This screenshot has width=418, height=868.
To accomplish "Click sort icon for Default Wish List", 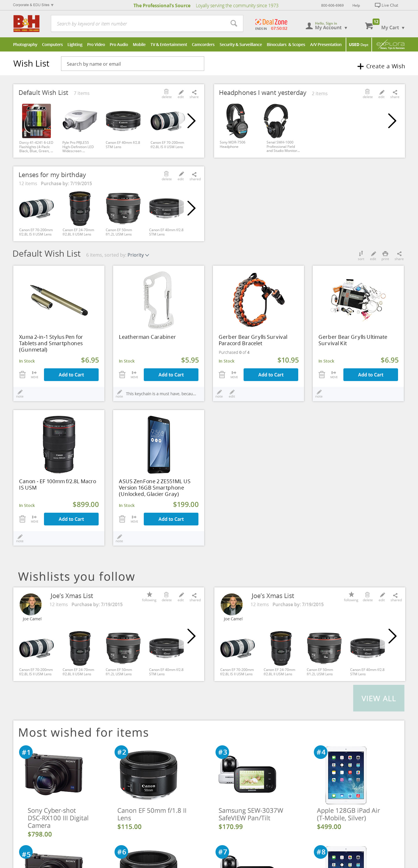I will (361, 255).
